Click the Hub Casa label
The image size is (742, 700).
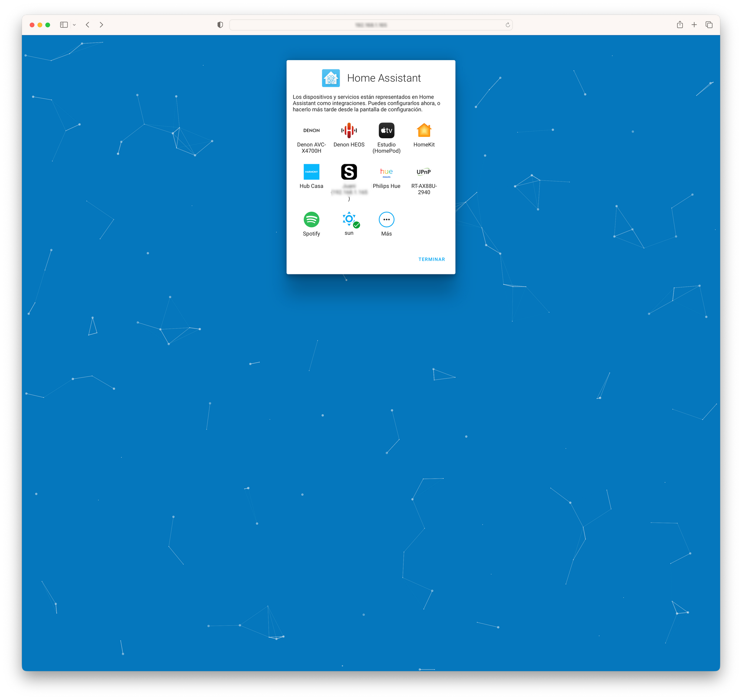[x=311, y=186]
